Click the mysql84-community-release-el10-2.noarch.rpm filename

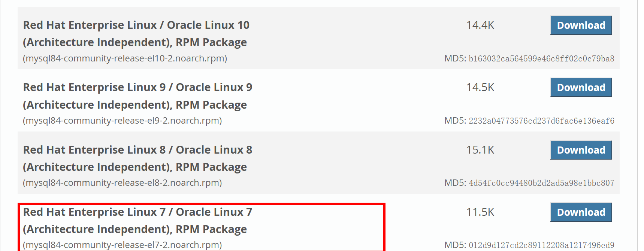125,58
